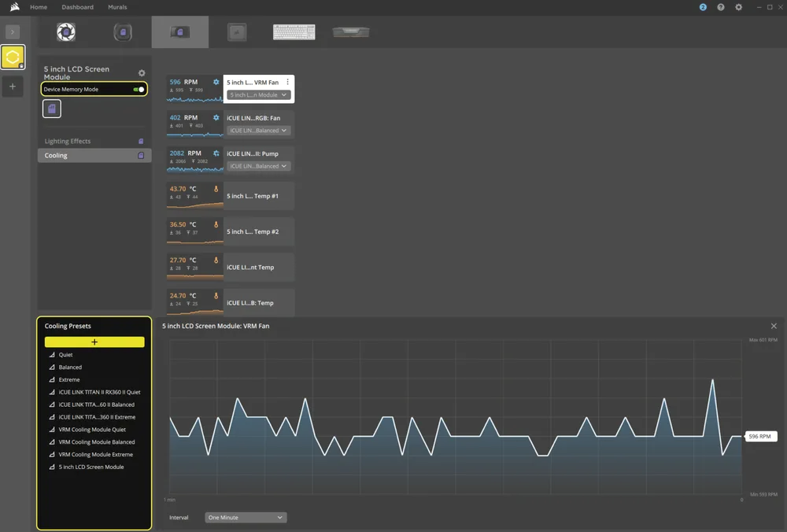Open the iCUE settings gear

(x=738, y=7)
